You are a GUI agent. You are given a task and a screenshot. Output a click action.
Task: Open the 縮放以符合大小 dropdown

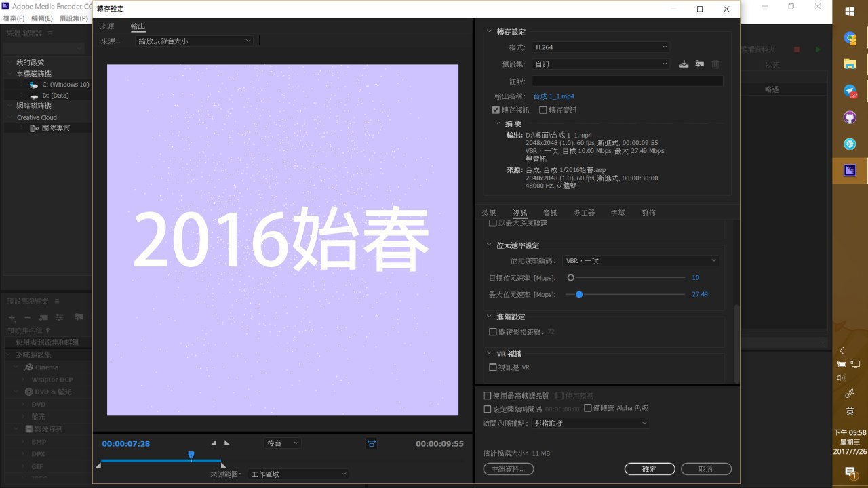194,41
